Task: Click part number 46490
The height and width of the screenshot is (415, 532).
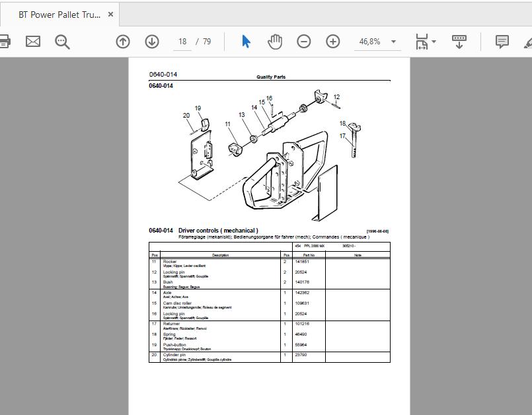Action: pos(301,334)
